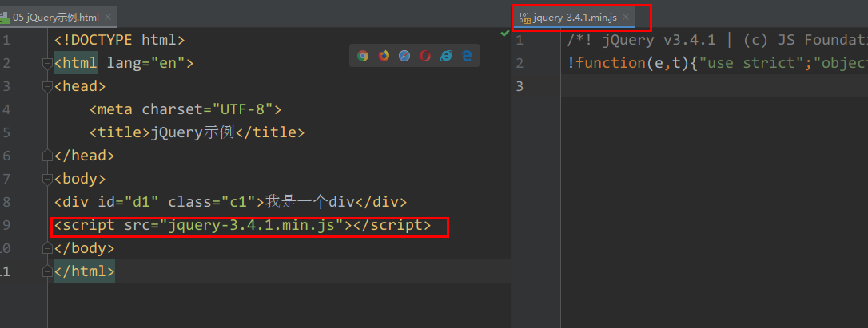Click the script src jquery-3.4.1.min.js line
Image resolution: width=868 pixels, height=328 pixels.
click(x=242, y=225)
